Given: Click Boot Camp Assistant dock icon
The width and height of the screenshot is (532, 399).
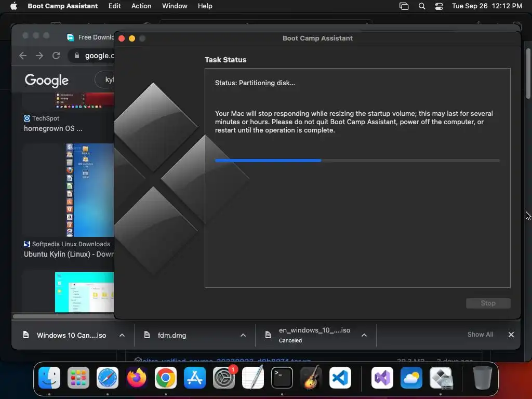Looking at the screenshot, I should tap(441, 378).
